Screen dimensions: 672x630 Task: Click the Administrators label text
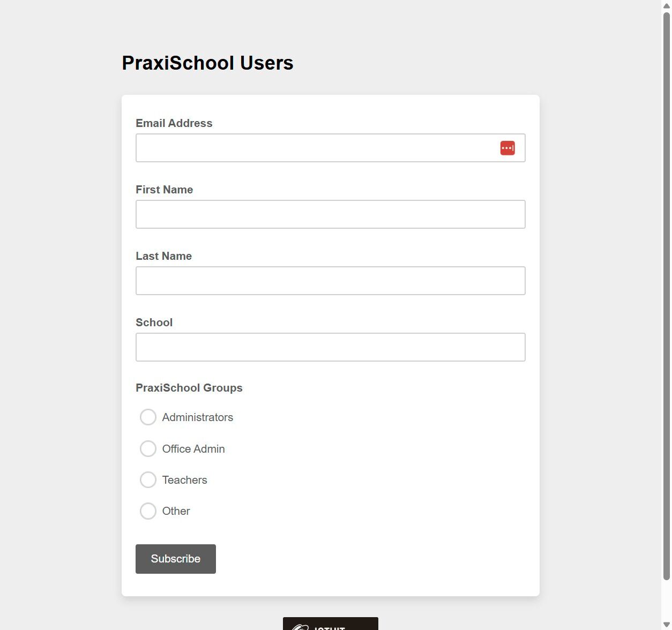click(x=197, y=417)
